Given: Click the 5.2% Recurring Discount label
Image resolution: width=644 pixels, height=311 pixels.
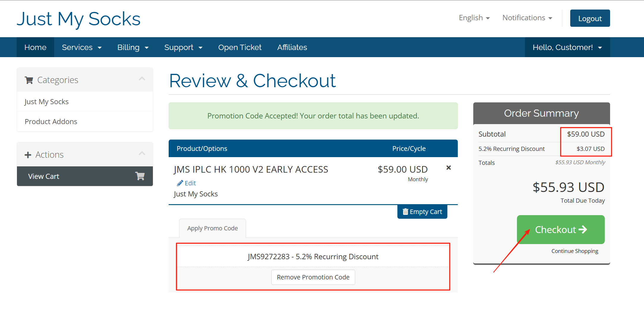Looking at the screenshot, I should pyautogui.click(x=512, y=149).
